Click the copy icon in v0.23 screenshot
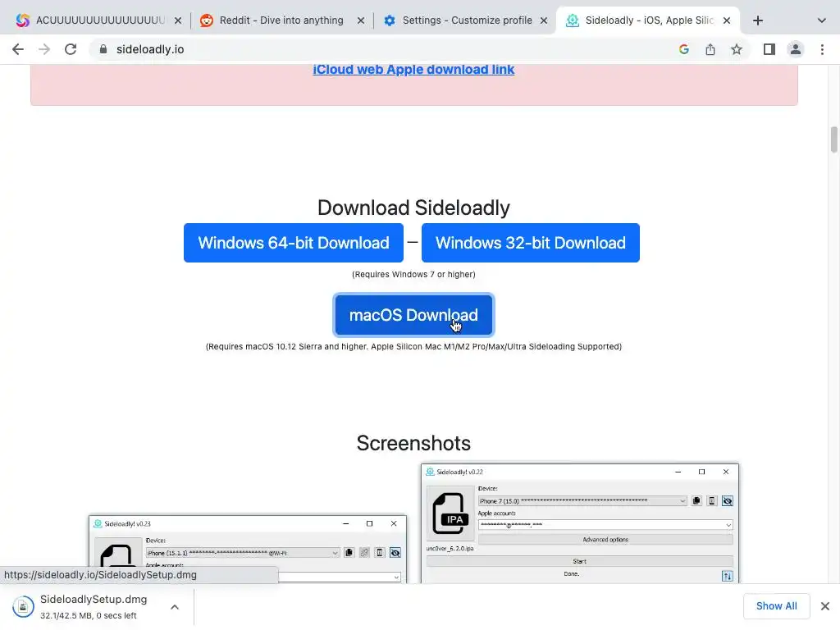 349,553
